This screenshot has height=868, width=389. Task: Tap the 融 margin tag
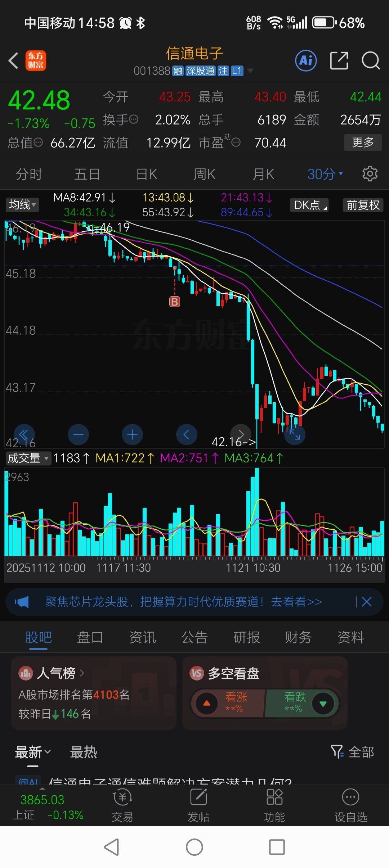pos(178,71)
